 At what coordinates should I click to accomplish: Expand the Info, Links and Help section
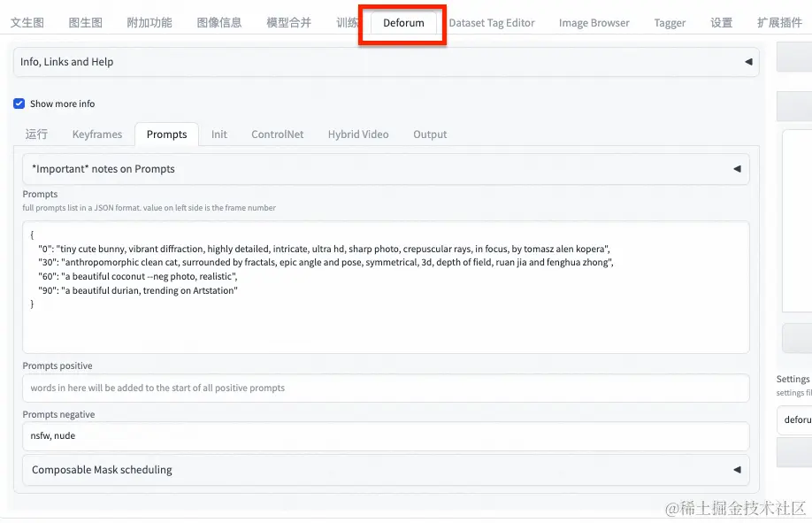(386, 62)
